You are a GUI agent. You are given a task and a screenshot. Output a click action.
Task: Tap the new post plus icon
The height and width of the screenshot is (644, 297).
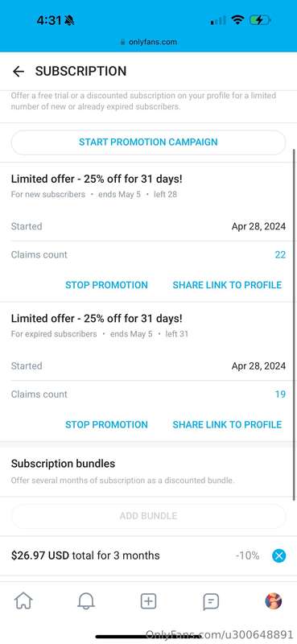coord(148,601)
